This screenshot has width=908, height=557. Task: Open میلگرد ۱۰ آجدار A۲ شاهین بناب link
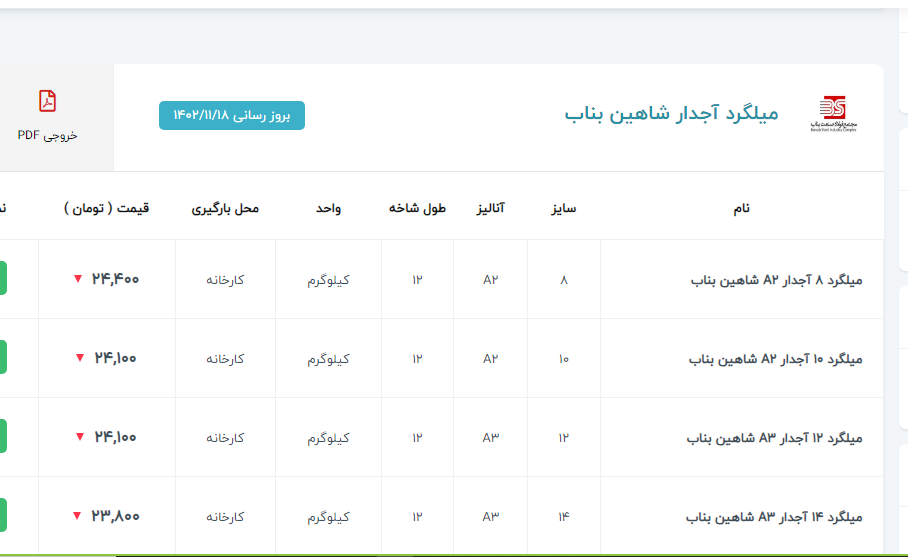click(774, 359)
